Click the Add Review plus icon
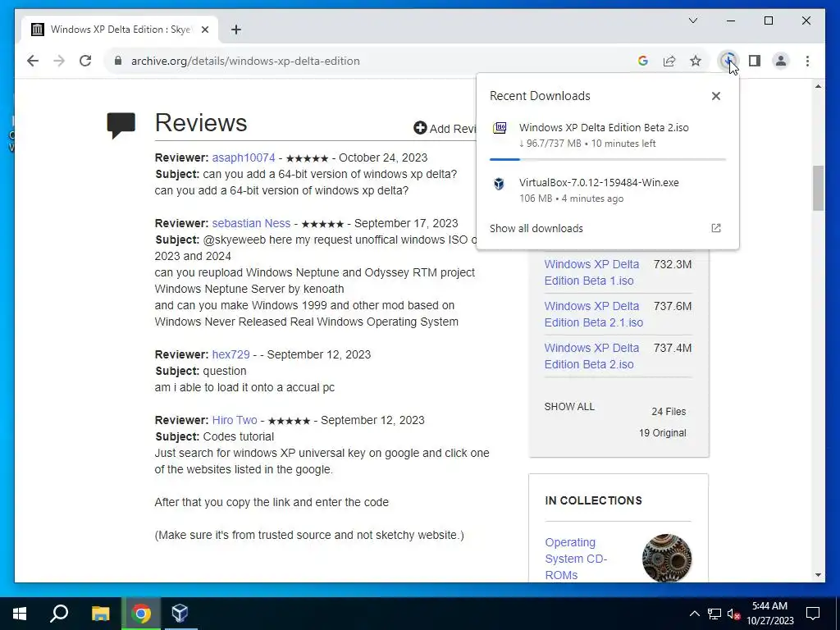Viewport: 840px width, 630px height. 420,128
